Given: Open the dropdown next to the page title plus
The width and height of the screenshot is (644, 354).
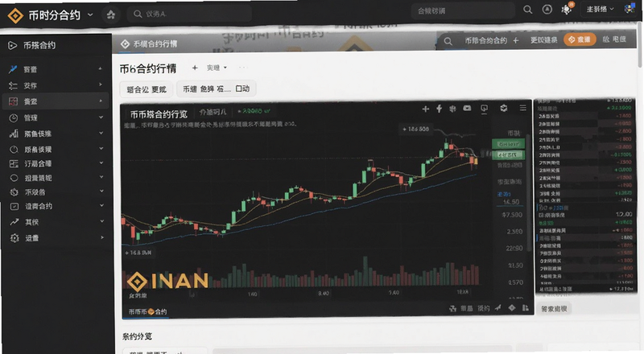Looking at the screenshot, I should coord(217,68).
